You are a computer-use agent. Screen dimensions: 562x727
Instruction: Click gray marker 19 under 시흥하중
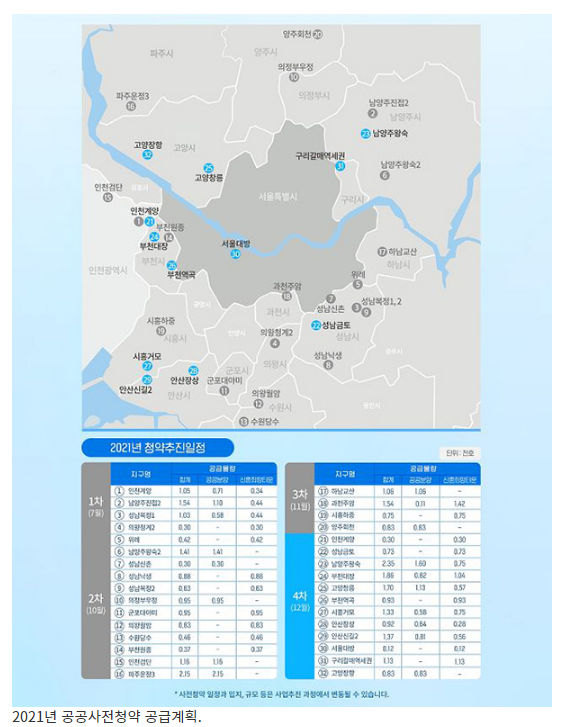[x=160, y=331]
